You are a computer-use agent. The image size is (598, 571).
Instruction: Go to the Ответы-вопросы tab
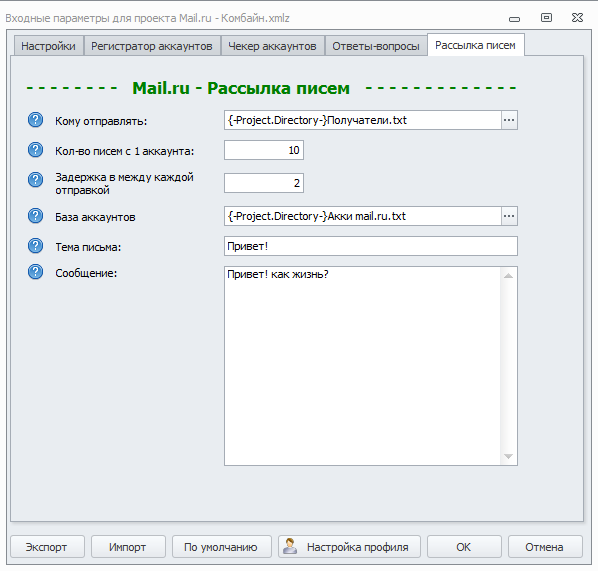click(x=376, y=46)
